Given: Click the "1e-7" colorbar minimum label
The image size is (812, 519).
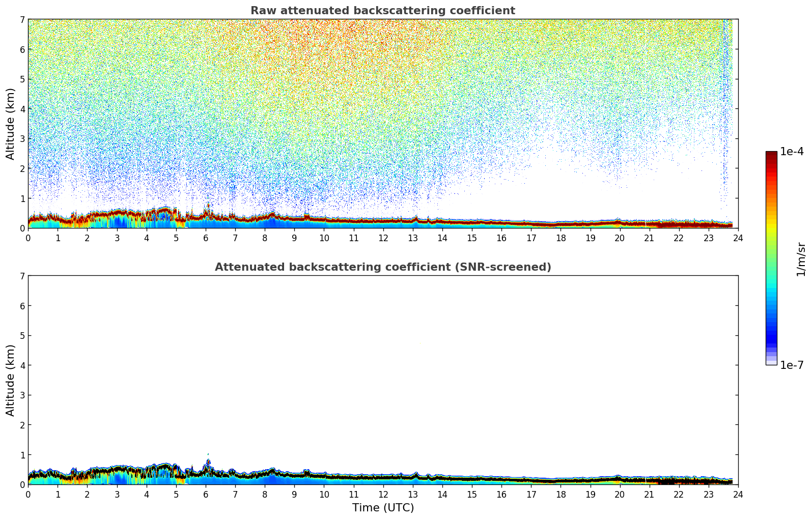Looking at the screenshot, I should point(792,365).
